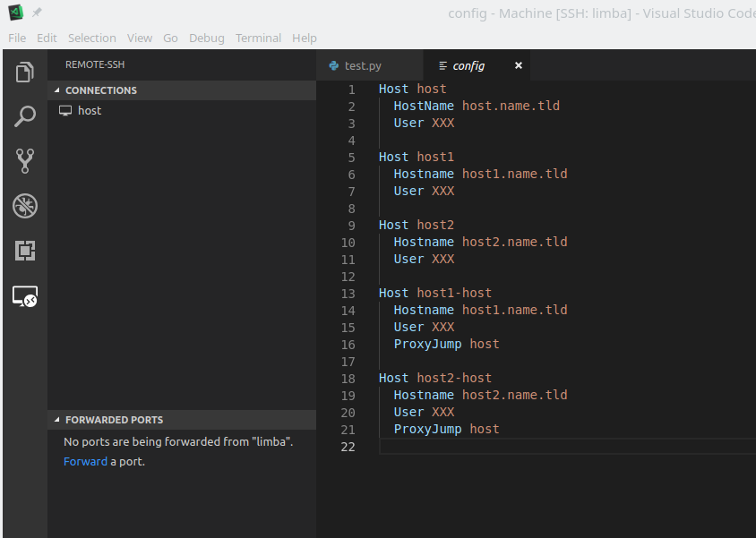
Task: Click the monitor icon beside host connection
Action: pos(65,111)
